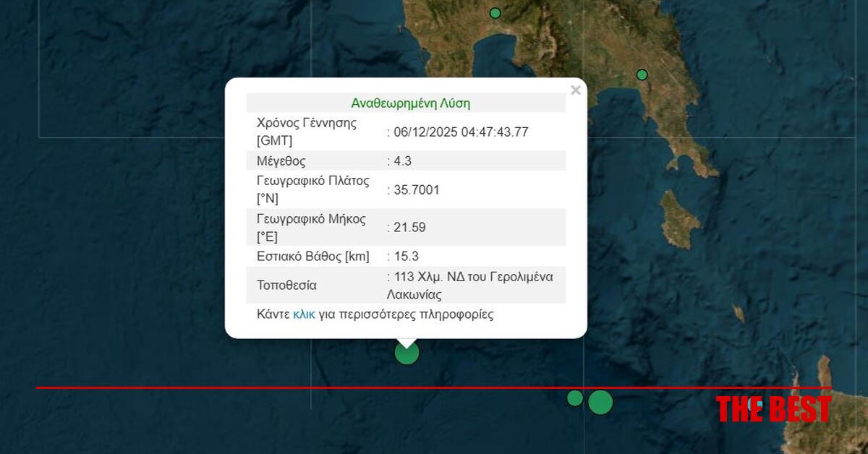Click the large green epicenter marker below popup
The image size is (868, 454).
(407, 353)
